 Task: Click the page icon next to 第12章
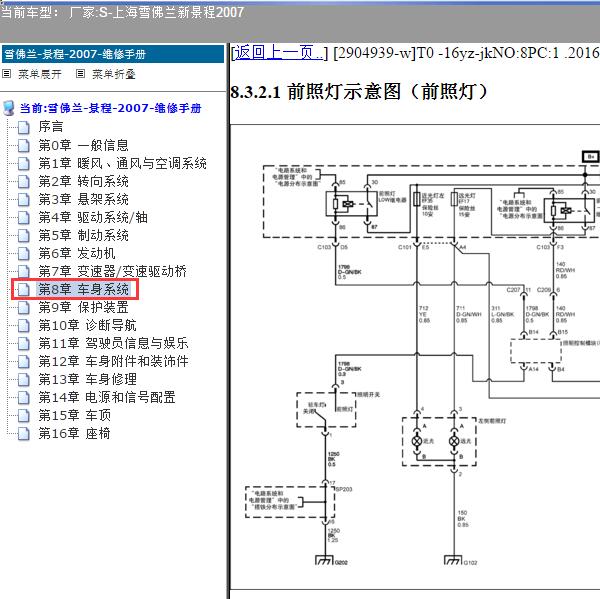24,362
